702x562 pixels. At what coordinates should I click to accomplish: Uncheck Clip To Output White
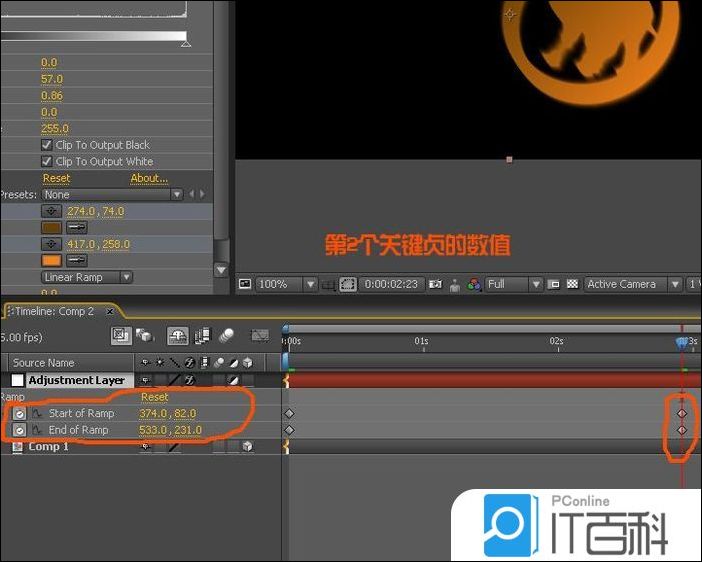point(47,161)
